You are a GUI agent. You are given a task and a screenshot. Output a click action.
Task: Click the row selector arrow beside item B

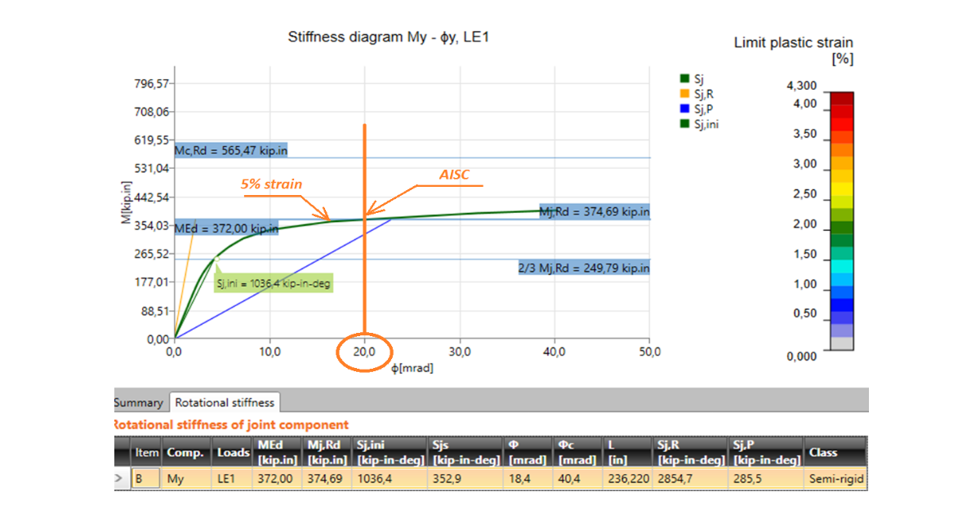tap(119, 477)
